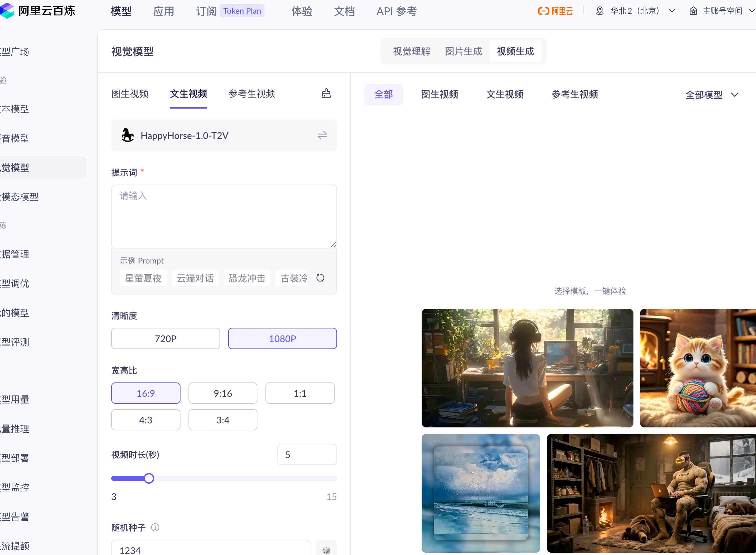Click the 提示词 prompt text area

[224, 216]
